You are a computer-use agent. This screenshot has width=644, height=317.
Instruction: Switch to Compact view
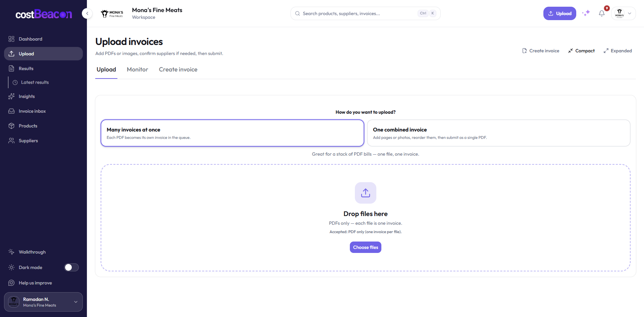(x=581, y=51)
